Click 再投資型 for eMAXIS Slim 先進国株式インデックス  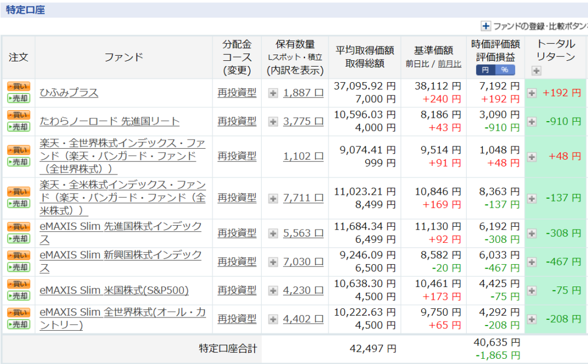click(237, 233)
